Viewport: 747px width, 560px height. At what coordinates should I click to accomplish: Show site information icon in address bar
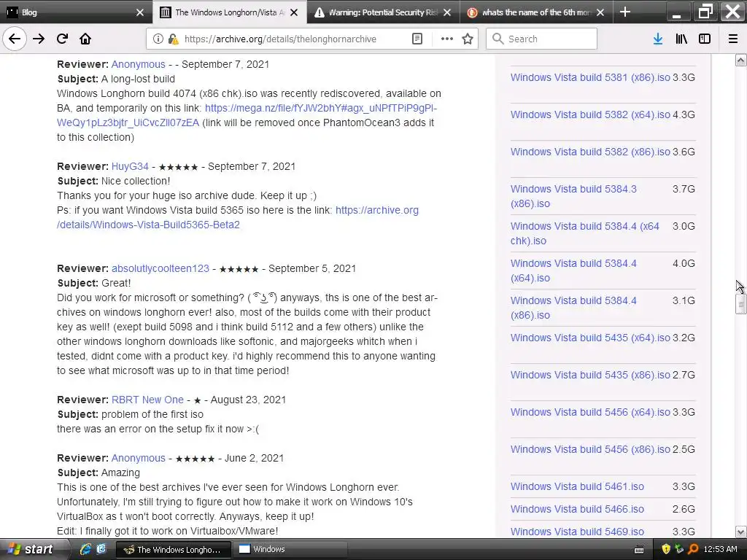pyautogui.click(x=158, y=39)
